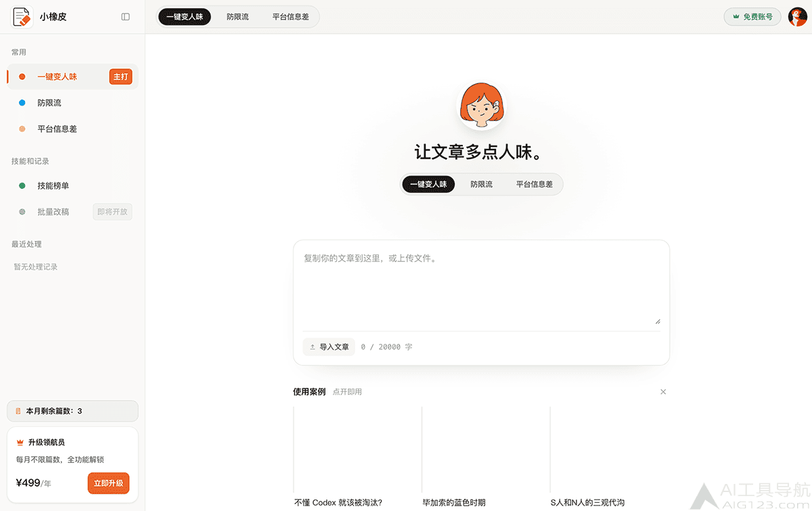Screen dimensions: 812x511
Task: Select 防限流 pill under the headline
Action: pyautogui.click(x=481, y=184)
